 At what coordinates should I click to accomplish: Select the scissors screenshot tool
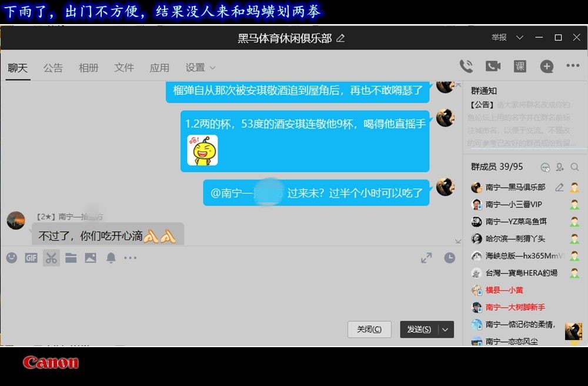(51, 258)
